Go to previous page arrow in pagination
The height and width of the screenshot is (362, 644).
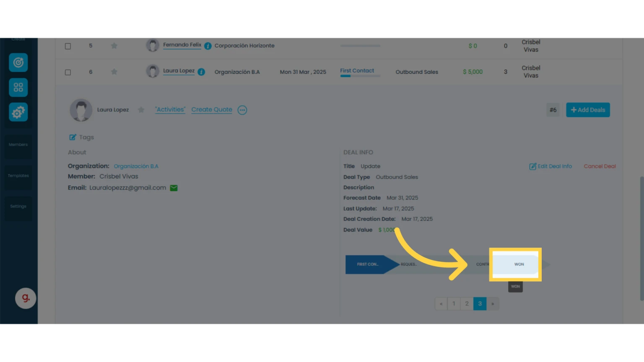tap(441, 304)
